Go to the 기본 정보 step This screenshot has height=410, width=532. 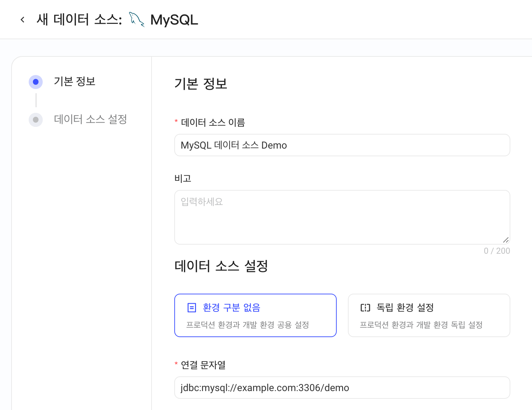coord(75,82)
